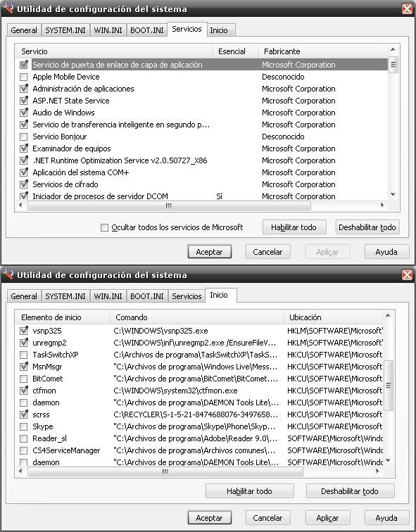Click the upper window's title bar wrench icon
This screenshot has width=416, height=532.
pyautogui.click(x=8, y=8)
